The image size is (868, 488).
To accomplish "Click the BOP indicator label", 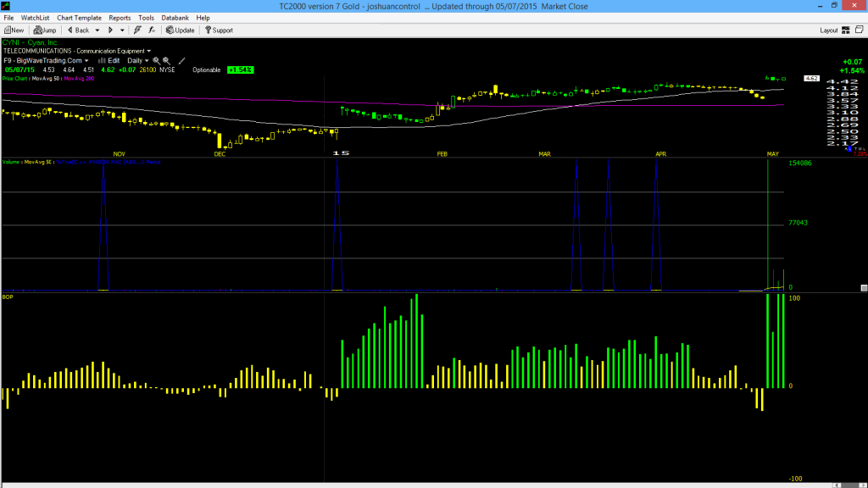I will pyautogui.click(x=8, y=297).
